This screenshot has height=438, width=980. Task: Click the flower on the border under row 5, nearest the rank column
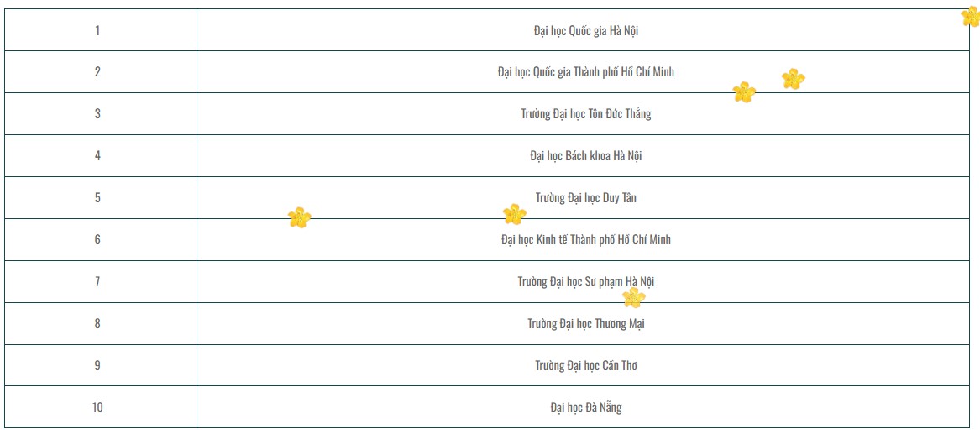click(x=299, y=218)
